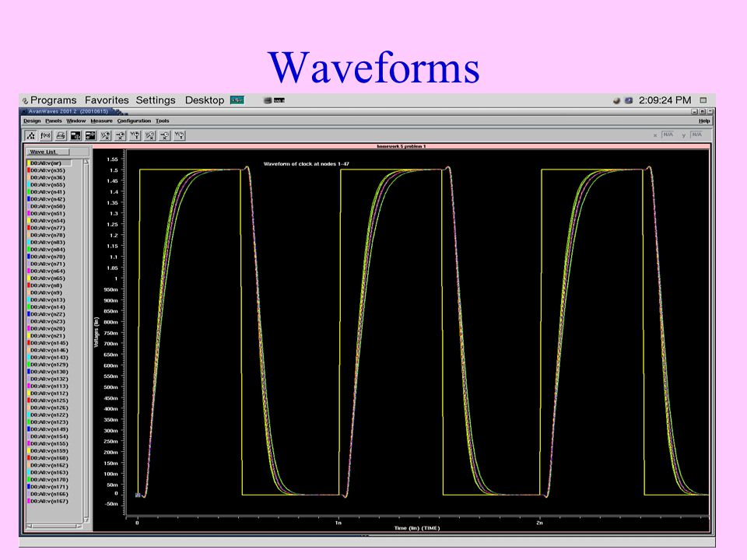This screenshot has height=560, width=747.
Task: Open the Help menu
Action: [704, 121]
